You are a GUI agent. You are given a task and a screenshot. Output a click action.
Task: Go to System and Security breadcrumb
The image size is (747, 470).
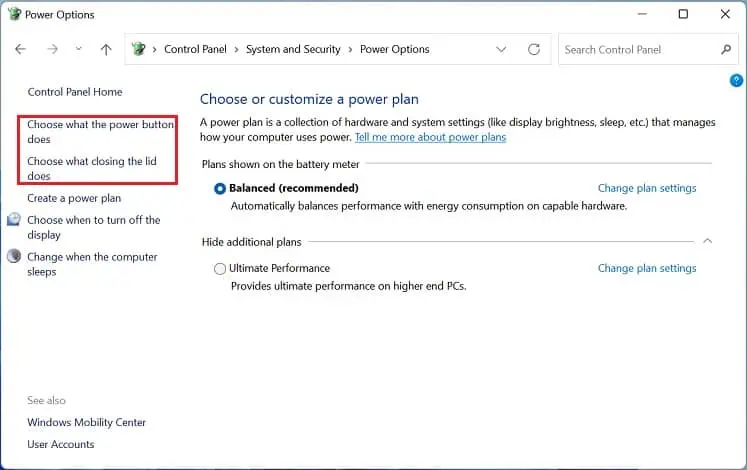point(293,49)
